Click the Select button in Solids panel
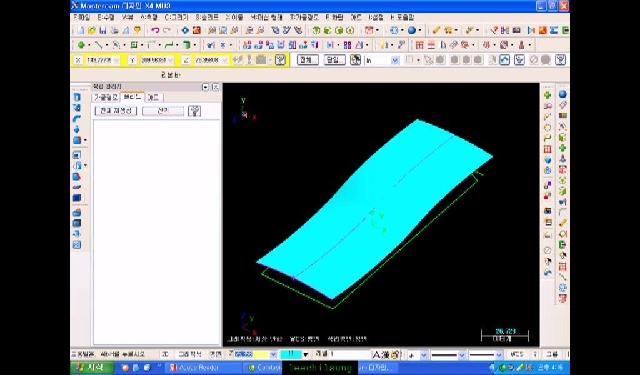The image size is (640, 375). [163, 111]
